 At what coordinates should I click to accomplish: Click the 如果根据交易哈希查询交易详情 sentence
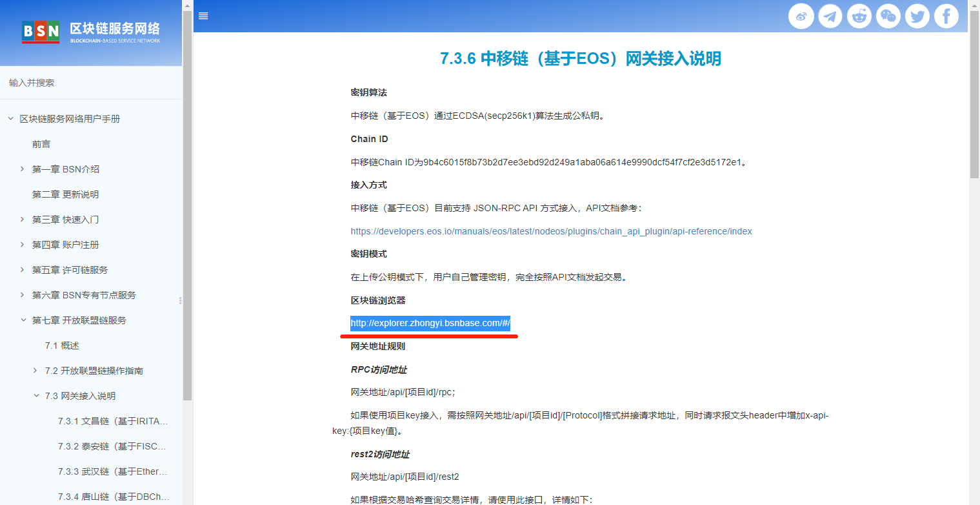coord(472,500)
